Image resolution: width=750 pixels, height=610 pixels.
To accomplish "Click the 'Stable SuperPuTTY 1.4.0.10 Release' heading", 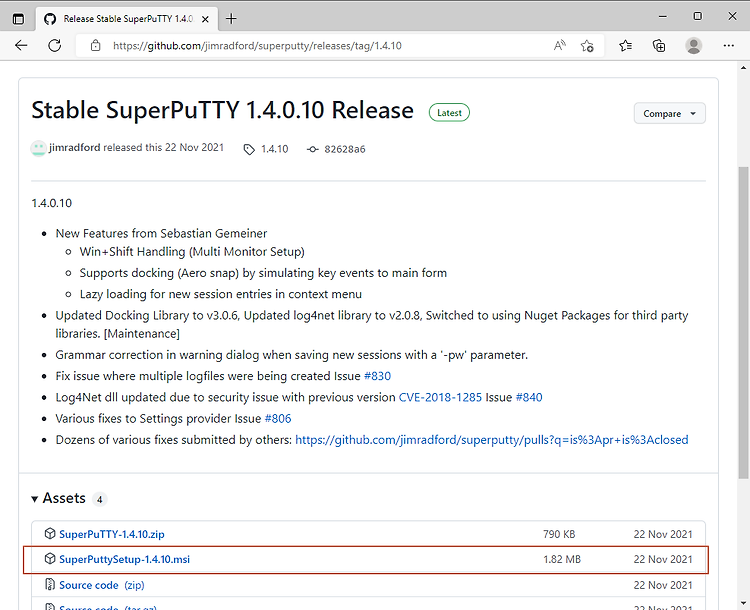I will (x=222, y=111).
